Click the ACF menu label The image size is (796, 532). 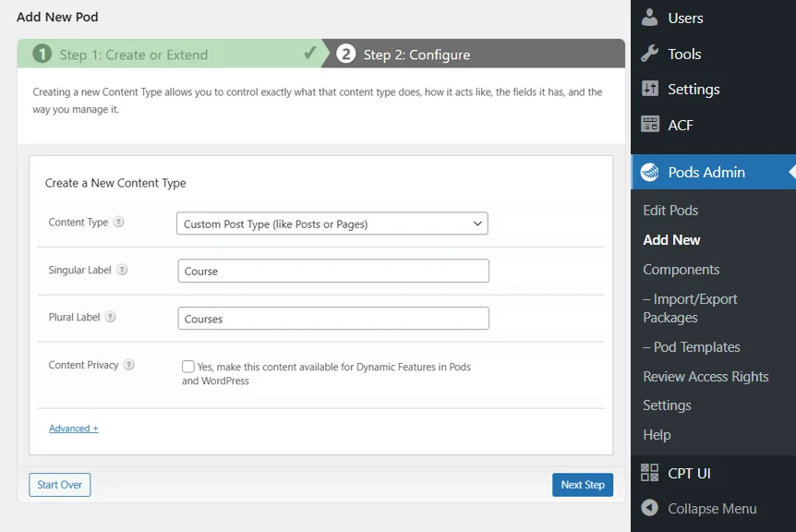point(681,125)
